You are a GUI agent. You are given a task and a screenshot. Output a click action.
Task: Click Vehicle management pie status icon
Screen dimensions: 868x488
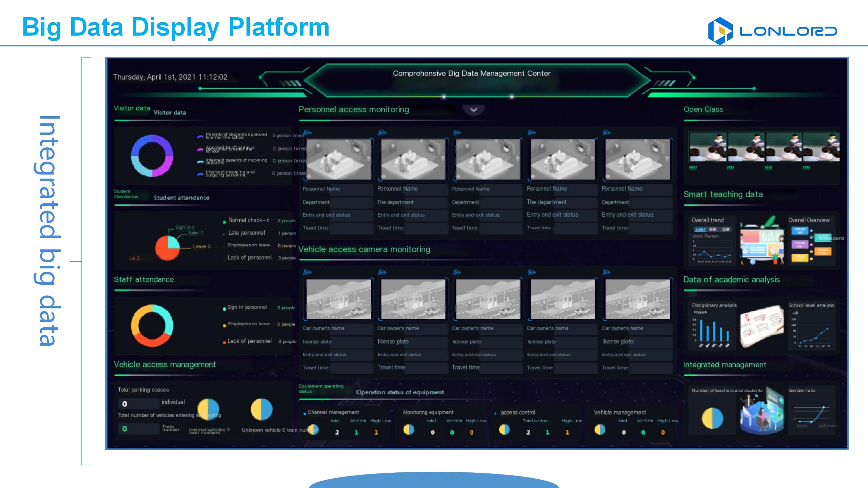tap(600, 430)
